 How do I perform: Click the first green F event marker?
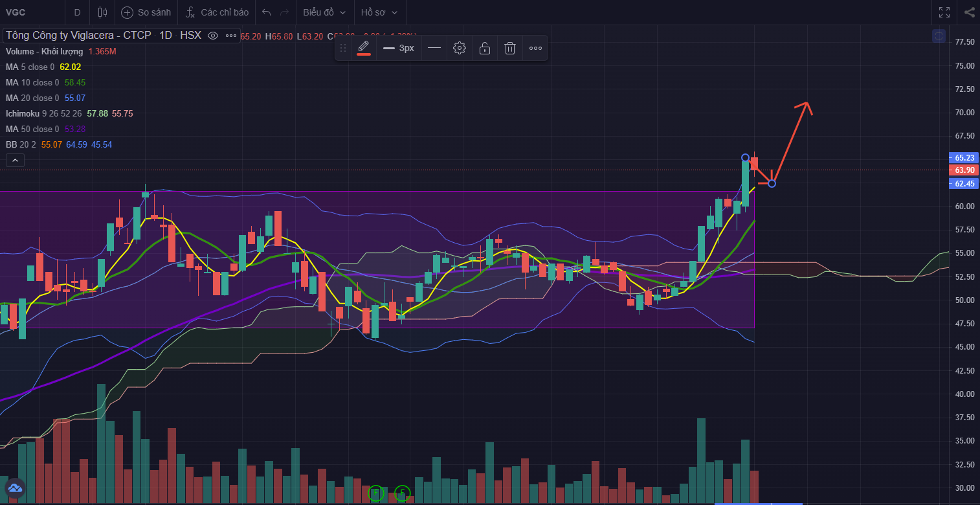[375, 493]
